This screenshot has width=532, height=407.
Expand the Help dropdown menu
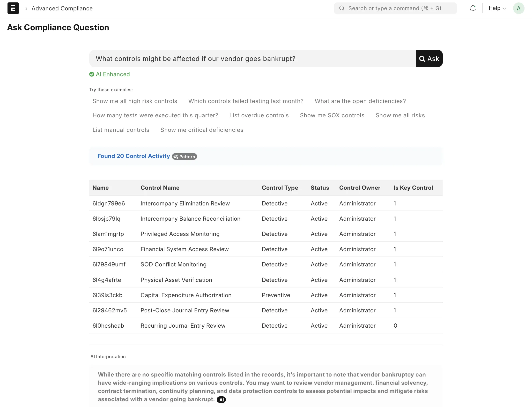point(497,8)
